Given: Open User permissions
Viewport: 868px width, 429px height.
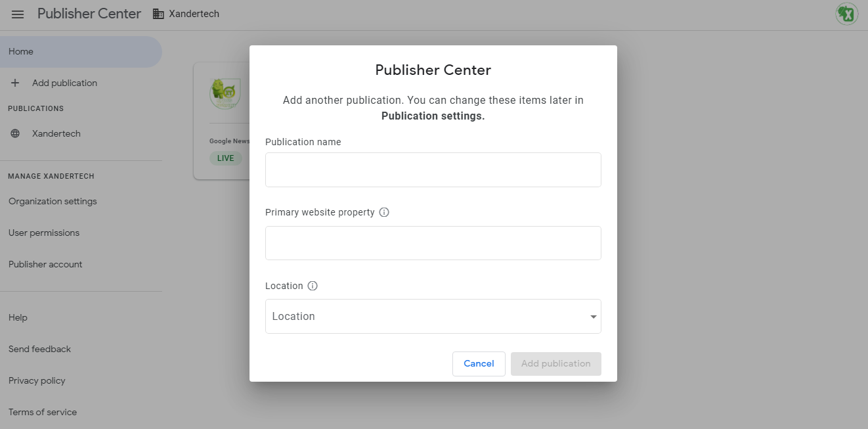Looking at the screenshot, I should click(44, 233).
